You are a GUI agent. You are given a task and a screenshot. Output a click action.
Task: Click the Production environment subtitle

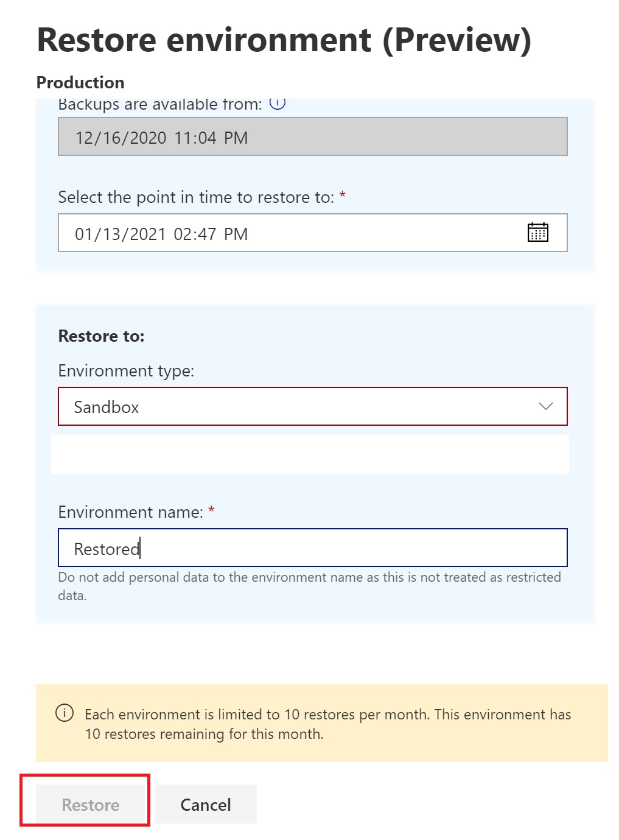point(80,82)
